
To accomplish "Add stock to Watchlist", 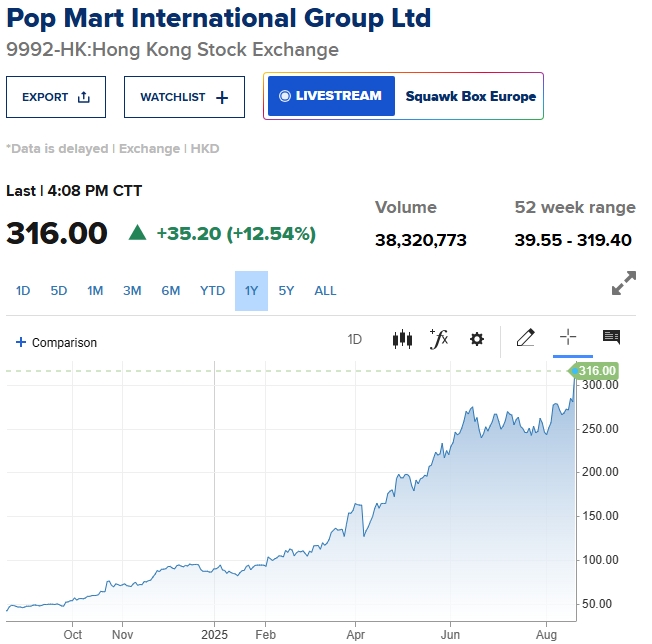I will (184, 97).
